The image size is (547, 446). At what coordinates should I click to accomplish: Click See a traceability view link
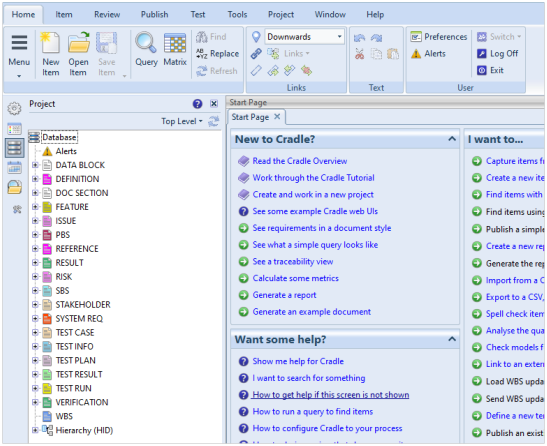click(293, 261)
